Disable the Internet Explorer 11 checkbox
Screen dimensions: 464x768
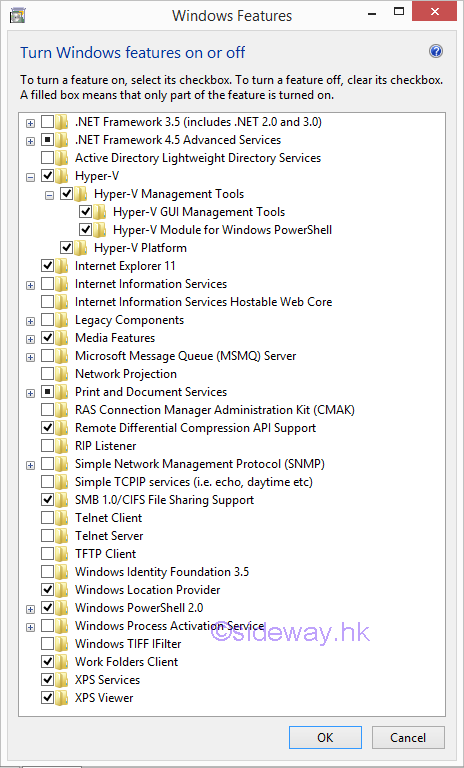pos(48,265)
